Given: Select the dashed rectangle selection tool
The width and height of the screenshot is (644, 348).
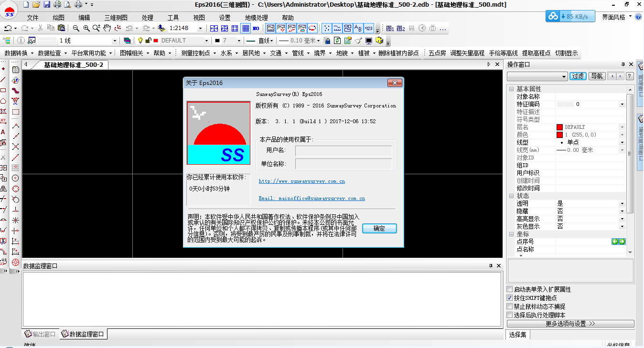Looking at the screenshot, I should point(15,112).
